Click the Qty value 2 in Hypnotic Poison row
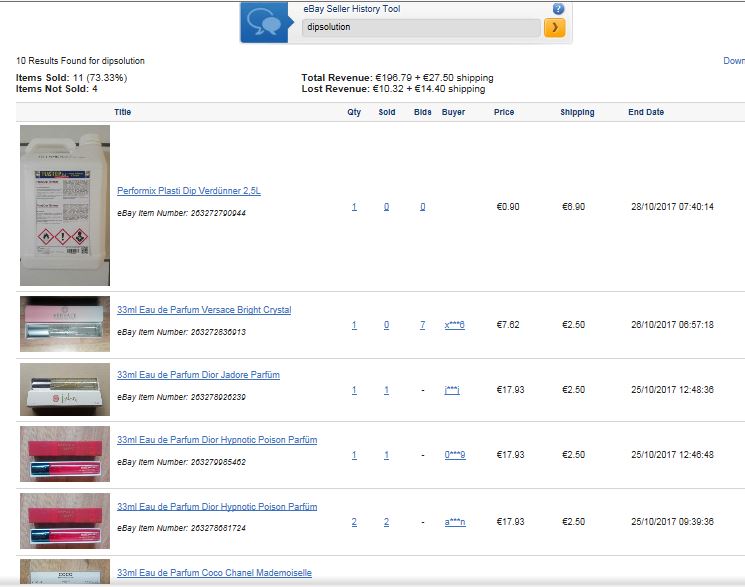 coord(354,522)
